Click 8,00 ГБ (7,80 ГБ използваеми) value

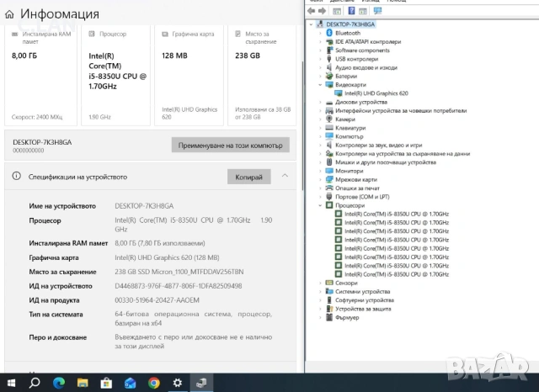coord(160,243)
